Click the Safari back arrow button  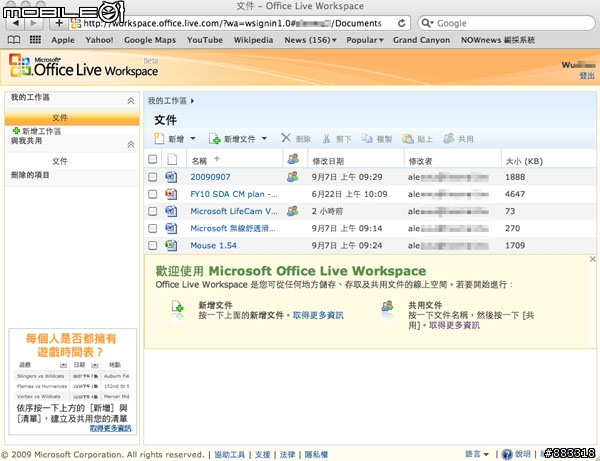coord(15,24)
